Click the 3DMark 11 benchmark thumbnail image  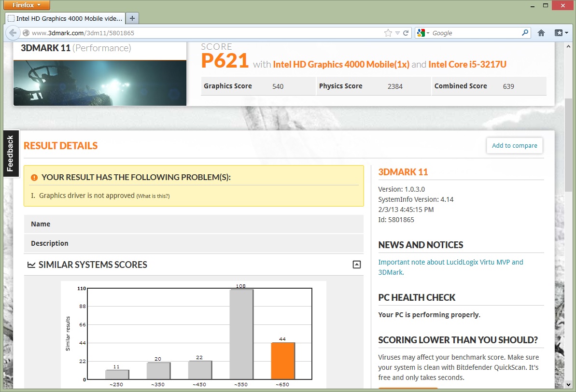pyautogui.click(x=100, y=83)
